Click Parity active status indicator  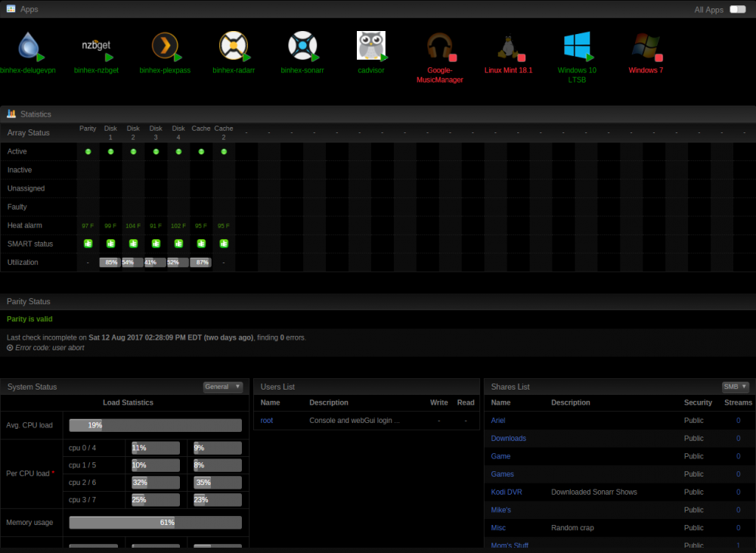(x=88, y=151)
